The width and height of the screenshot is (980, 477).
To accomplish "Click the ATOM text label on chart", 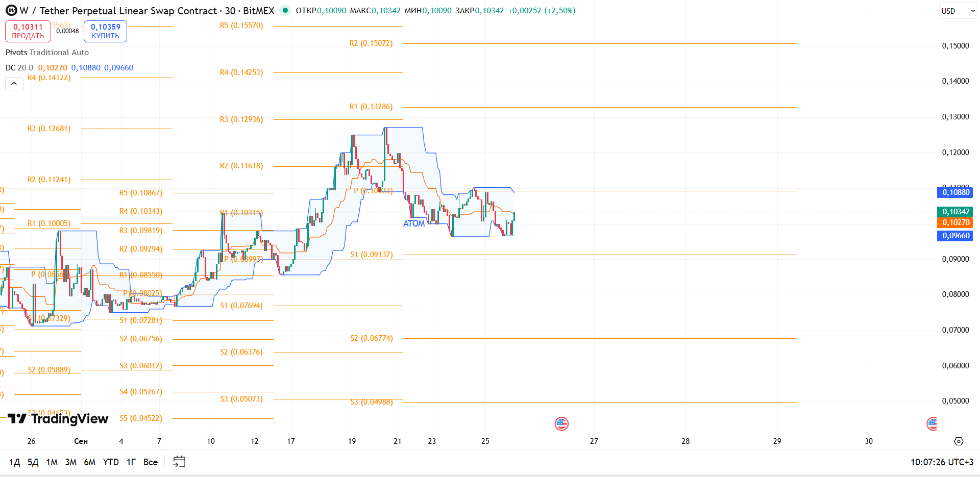I will pos(414,223).
